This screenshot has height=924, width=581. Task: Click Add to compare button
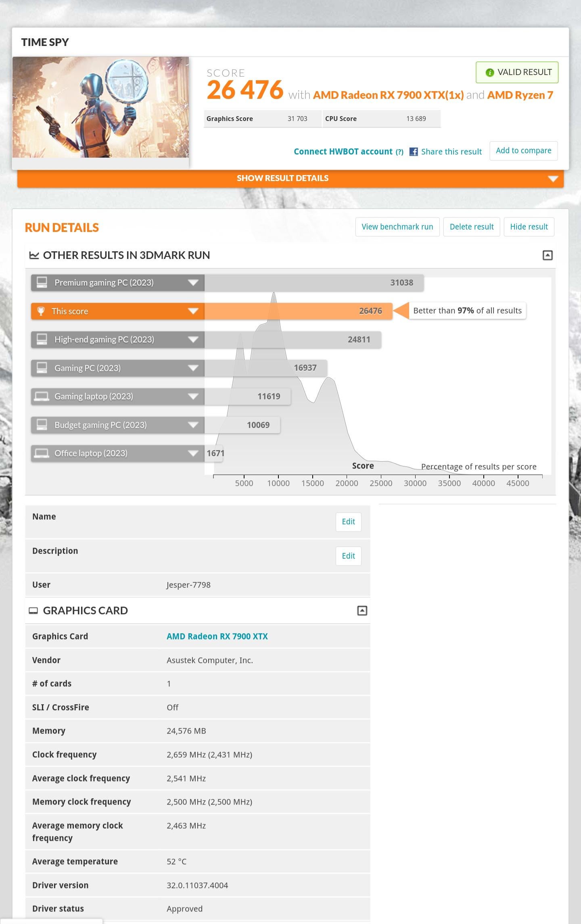point(524,151)
